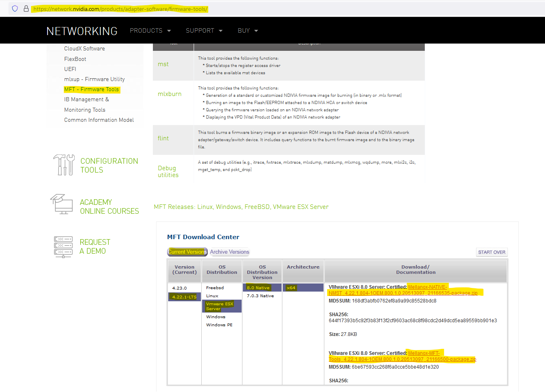545x392 pixels.
Task: Select Freebsd OS distribution
Action: (x=215, y=288)
